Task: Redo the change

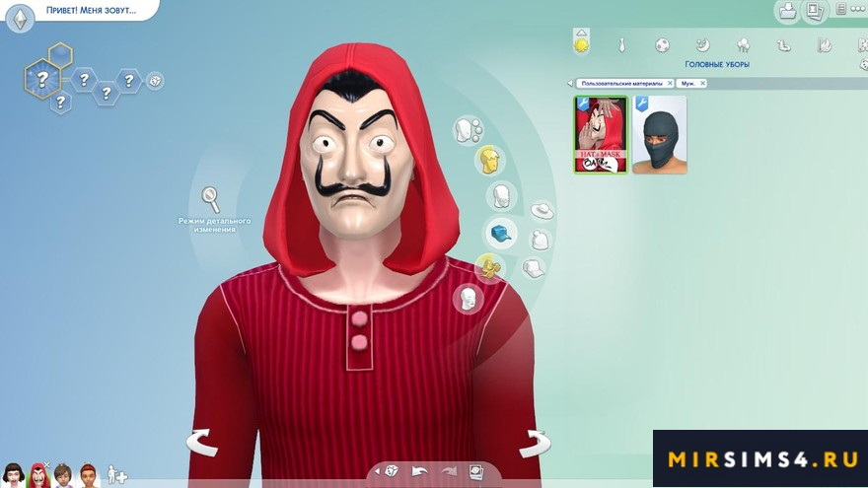Action: [x=449, y=472]
